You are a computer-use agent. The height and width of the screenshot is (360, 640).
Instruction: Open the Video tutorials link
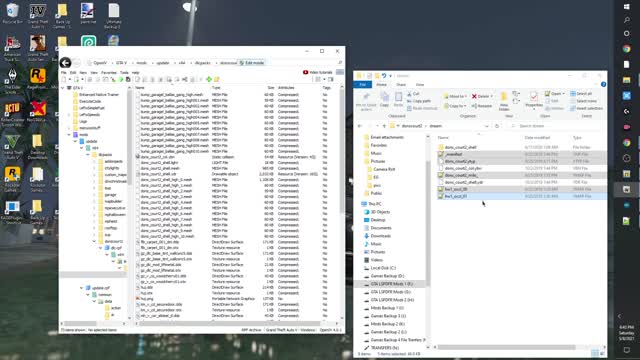[x=318, y=72]
